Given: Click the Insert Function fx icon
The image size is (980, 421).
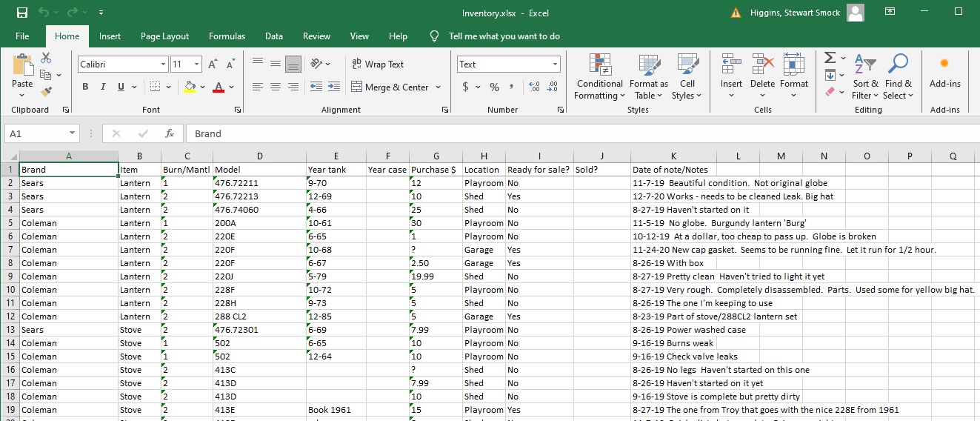Looking at the screenshot, I should tap(170, 133).
